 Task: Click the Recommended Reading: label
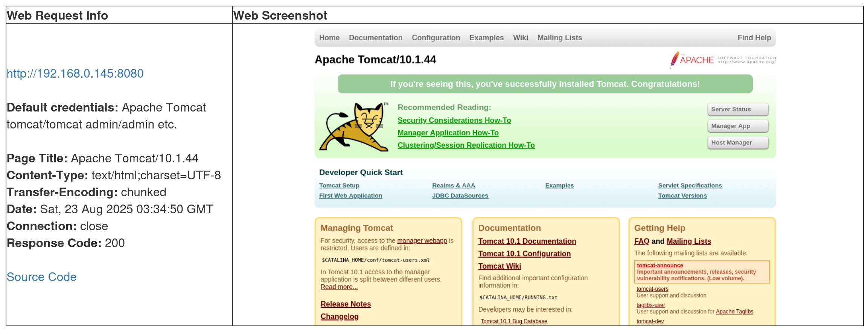coord(444,107)
